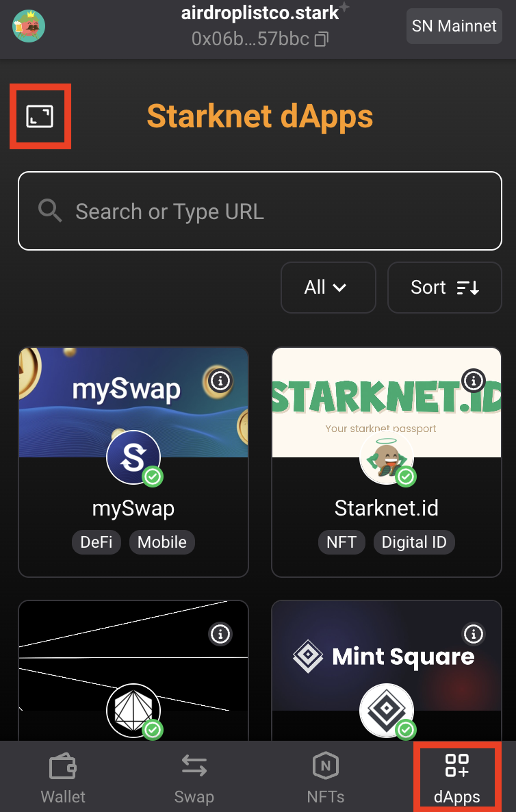
Task: Click the Mobile tag on mySwap
Action: (x=162, y=542)
